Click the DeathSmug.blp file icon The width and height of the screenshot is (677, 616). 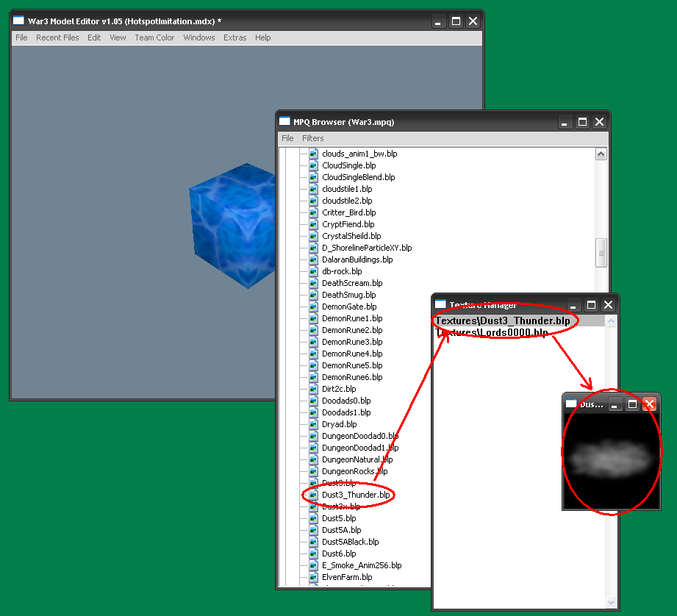[314, 295]
